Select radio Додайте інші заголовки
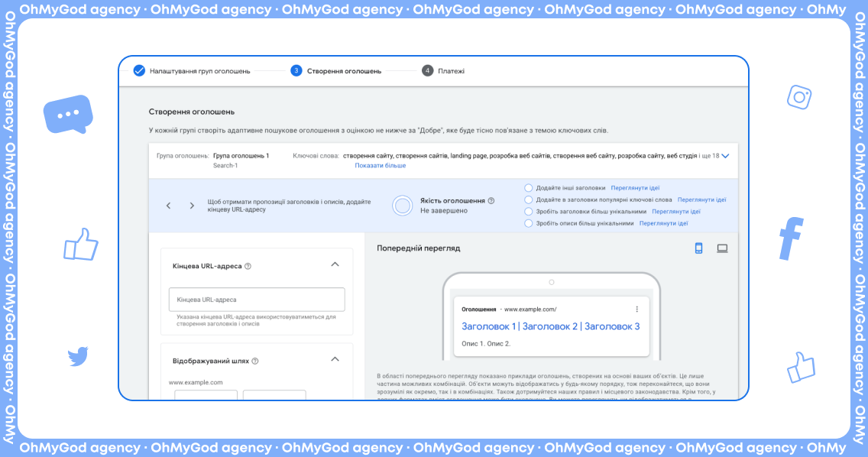Image resolution: width=868 pixels, height=457 pixels. click(x=529, y=187)
